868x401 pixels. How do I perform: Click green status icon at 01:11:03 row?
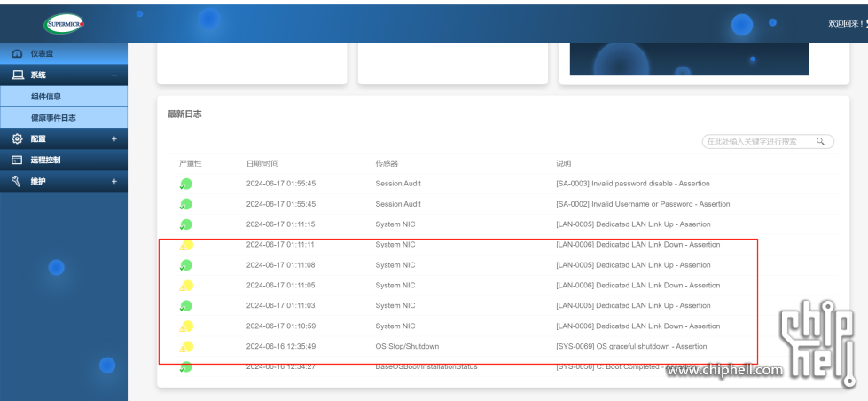pyautogui.click(x=185, y=306)
